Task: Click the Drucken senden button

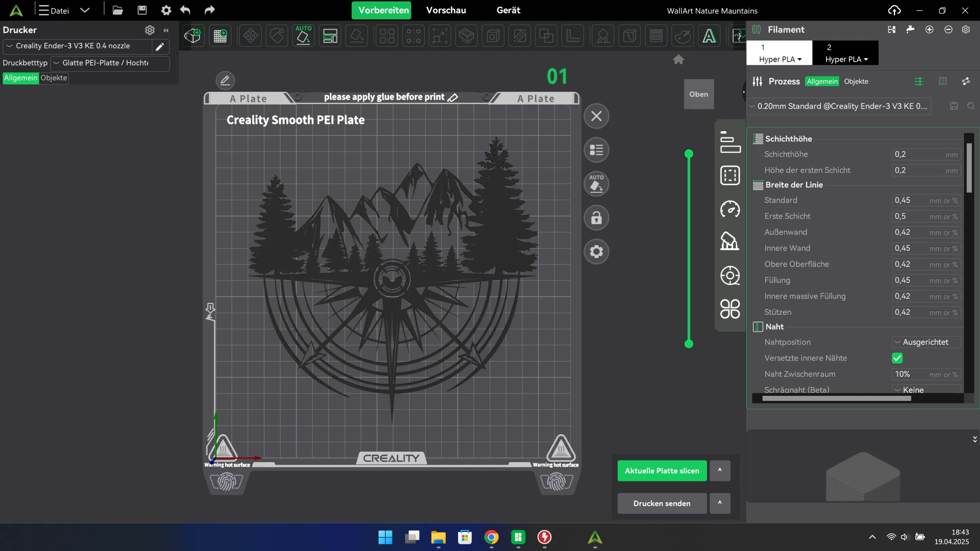Action: coord(662,503)
